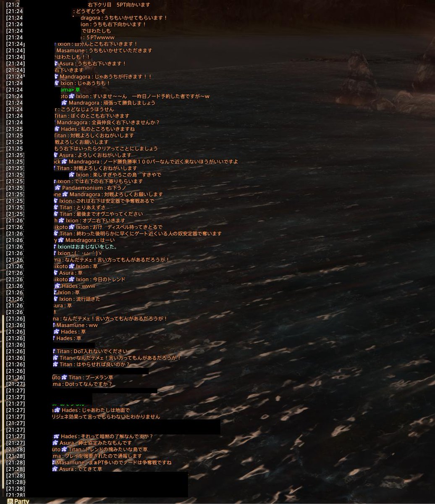Screen dimensions: 435x504
Task: Click world icon before Hades : じゃあわたしは地面で
Action: click(x=57, y=410)
